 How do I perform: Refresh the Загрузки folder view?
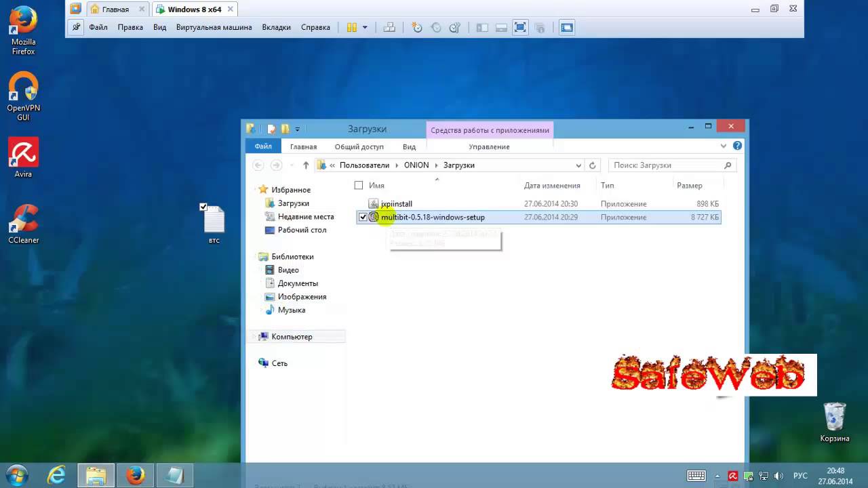[x=592, y=165]
